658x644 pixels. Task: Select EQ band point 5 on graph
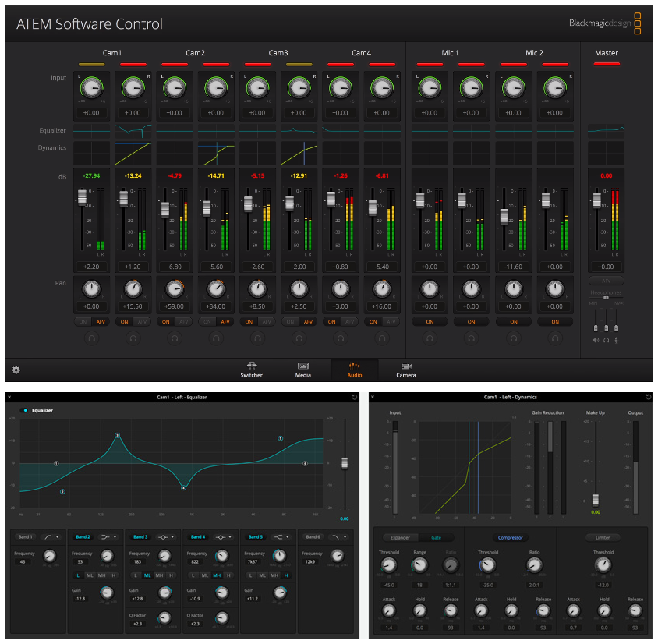[281, 438]
